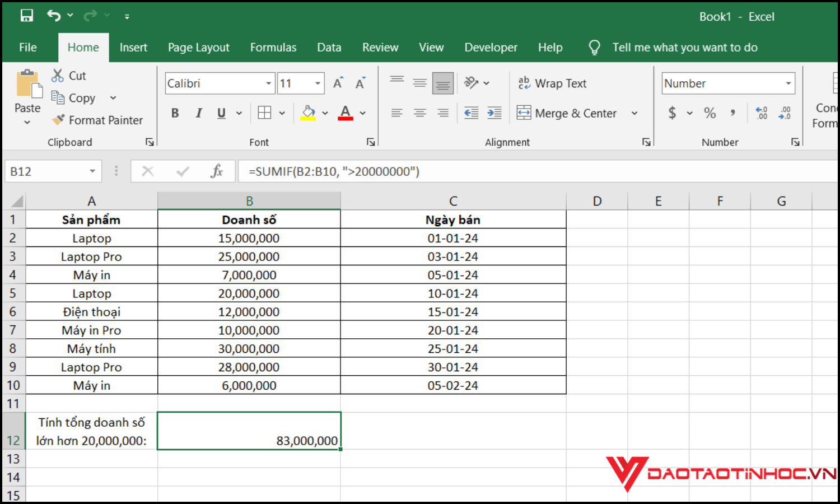Toggle Bold formatting
This screenshot has width=840, height=504.
coord(175,113)
